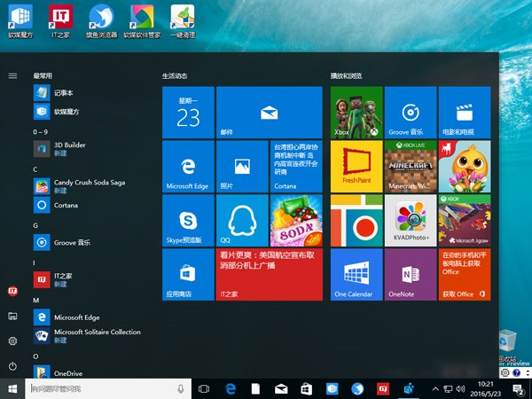Click the 生活动态 group header
The width and height of the screenshot is (532, 399).
point(175,75)
